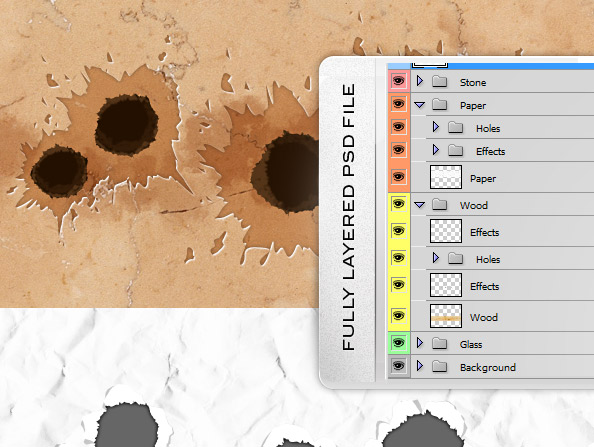Screen dimensions: 594x447
Task: Click the Glass group folder icon
Action: click(439, 343)
